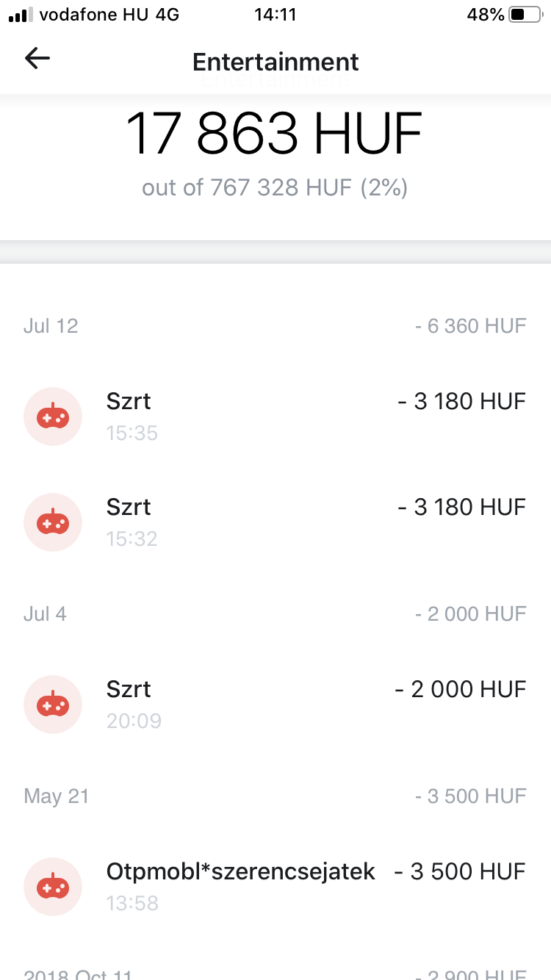Tap gamepad icon for Szrt 15:35 transaction
Viewport: 551px width, 980px height.
(53, 416)
